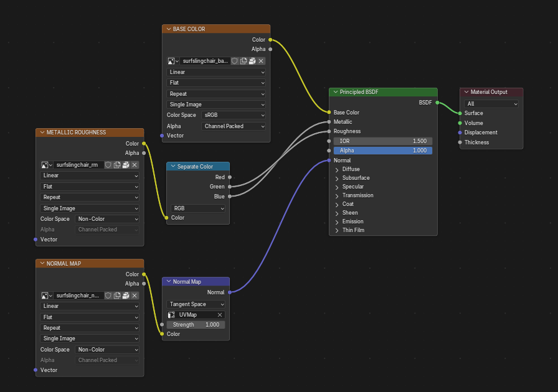
Task: Unlink surfslingchair_rm image
Action: 135,165
